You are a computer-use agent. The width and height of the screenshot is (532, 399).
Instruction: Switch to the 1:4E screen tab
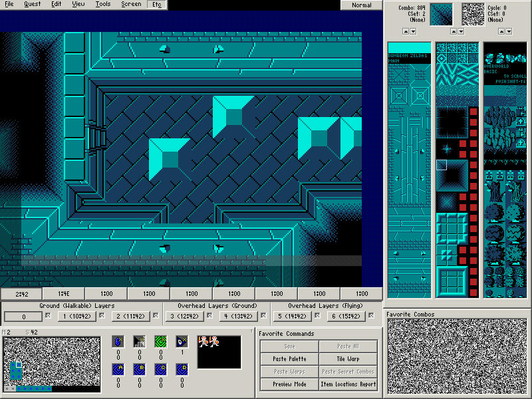(x=64, y=294)
